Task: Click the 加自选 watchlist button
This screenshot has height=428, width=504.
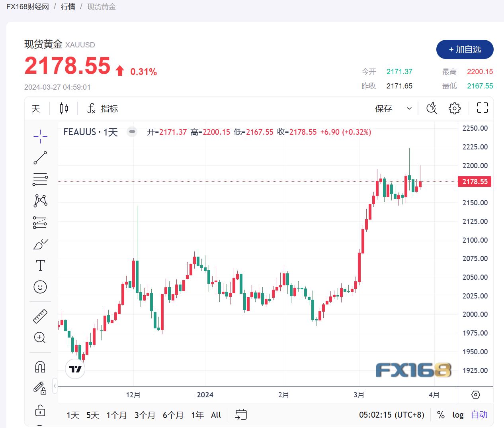Action: click(465, 49)
